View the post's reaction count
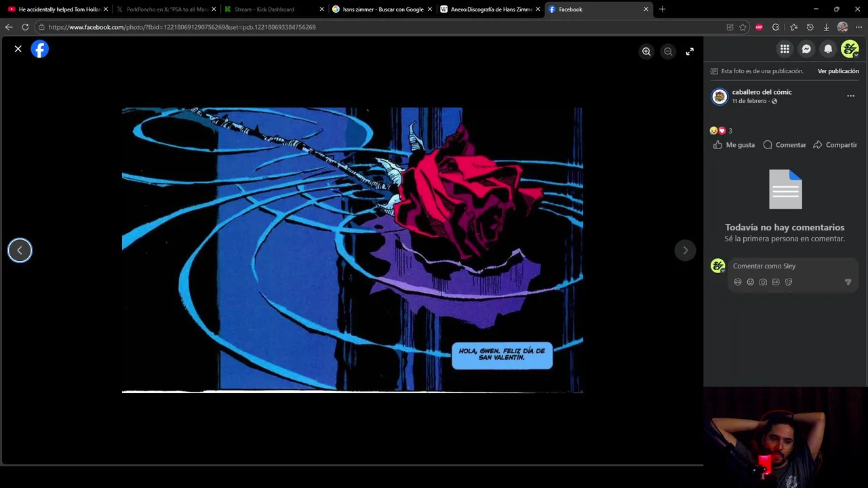 (730, 131)
